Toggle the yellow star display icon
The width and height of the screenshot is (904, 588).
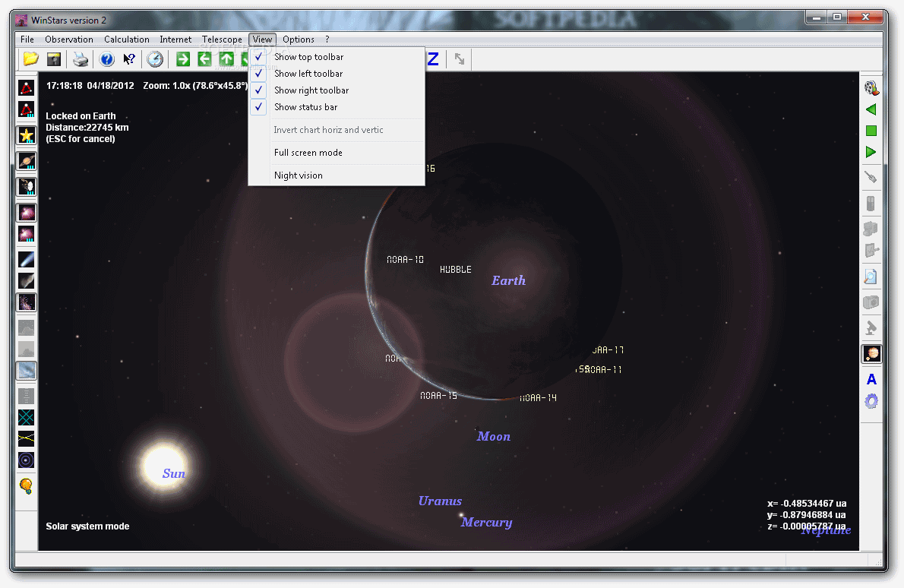[26, 135]
